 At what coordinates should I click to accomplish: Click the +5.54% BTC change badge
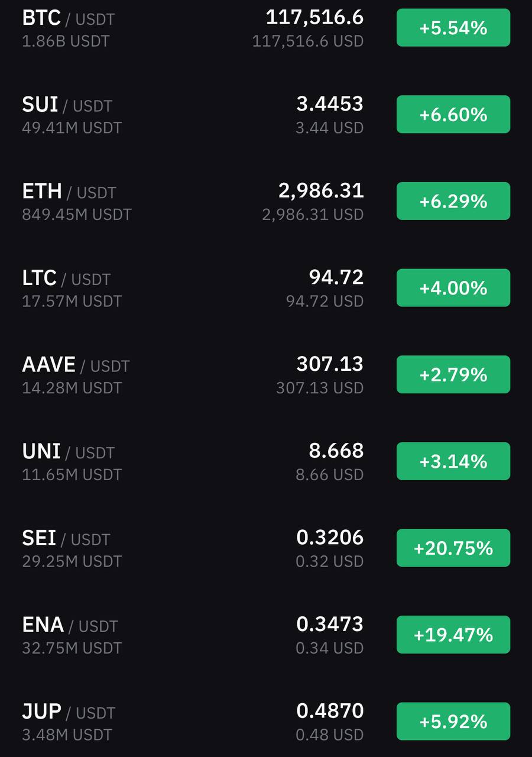[x=453, y=28]
